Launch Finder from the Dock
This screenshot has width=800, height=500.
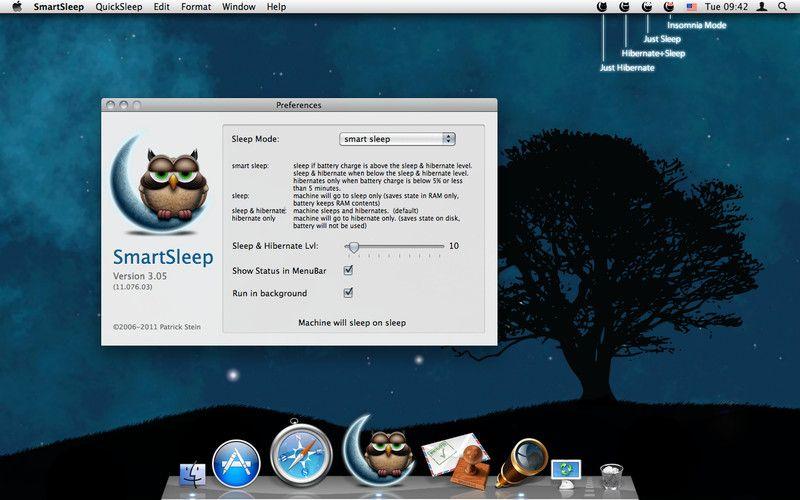pyautogui.click(x=192, y=474)
